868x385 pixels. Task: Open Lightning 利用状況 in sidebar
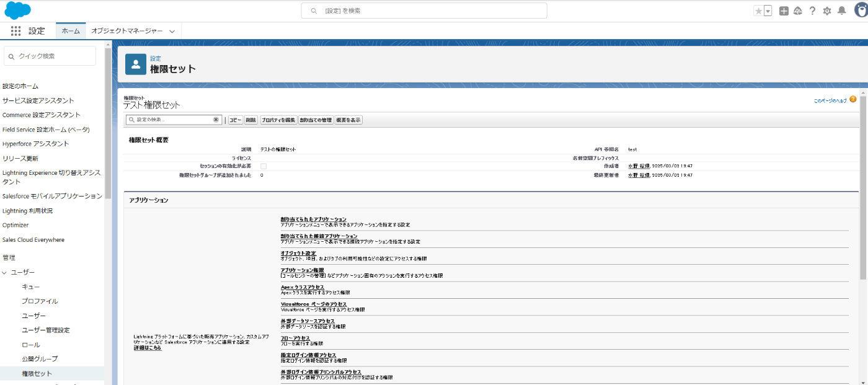(27, 211)
